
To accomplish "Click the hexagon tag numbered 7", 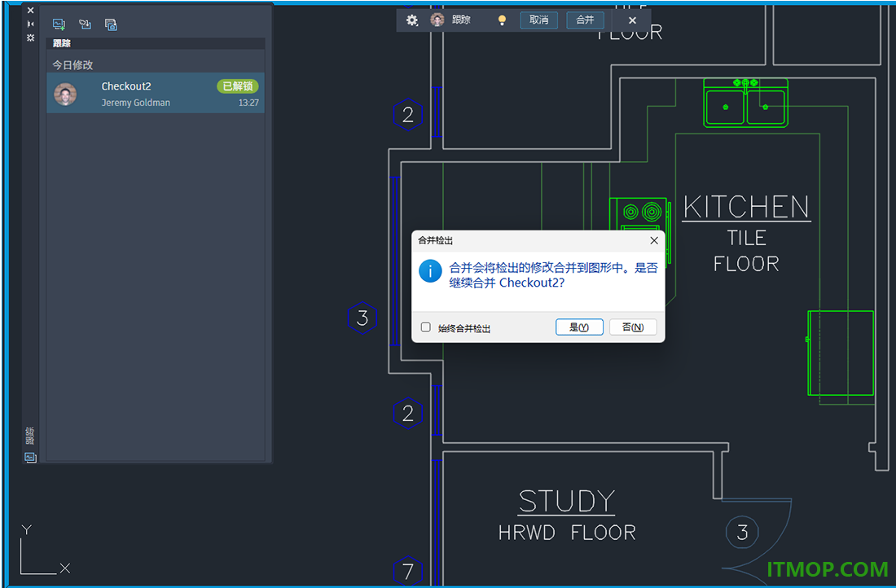I will 408,571.
